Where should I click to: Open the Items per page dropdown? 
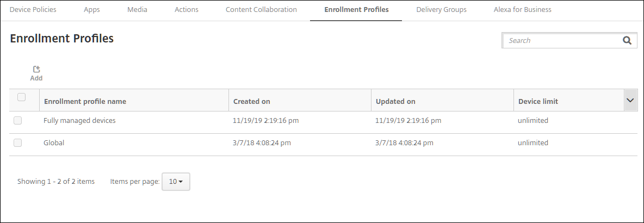click(x=176, y=182)
